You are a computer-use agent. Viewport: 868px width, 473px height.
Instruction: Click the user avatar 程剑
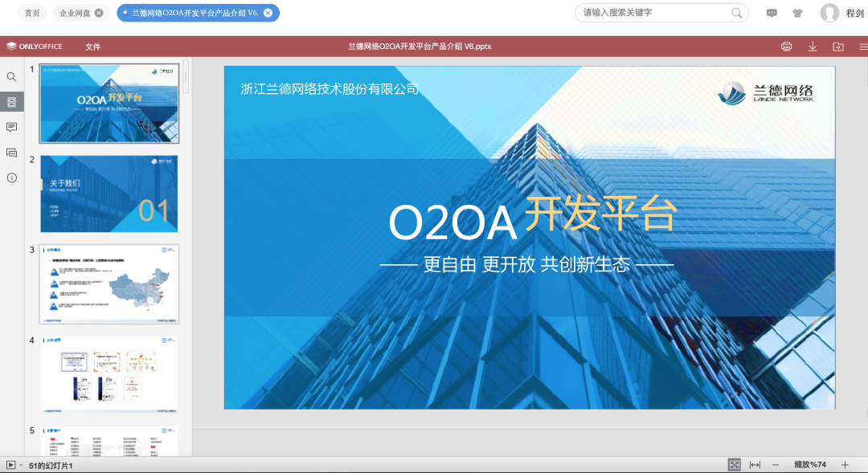click(x=829, y=13)
